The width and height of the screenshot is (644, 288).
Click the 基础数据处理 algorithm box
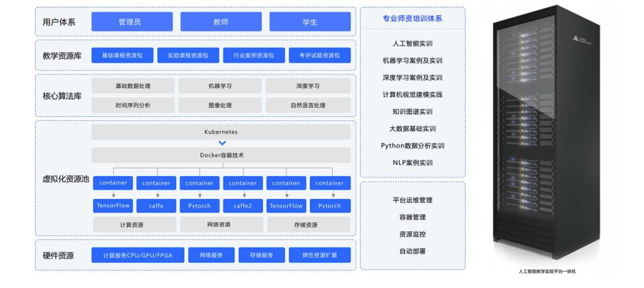tap(133, 86)
